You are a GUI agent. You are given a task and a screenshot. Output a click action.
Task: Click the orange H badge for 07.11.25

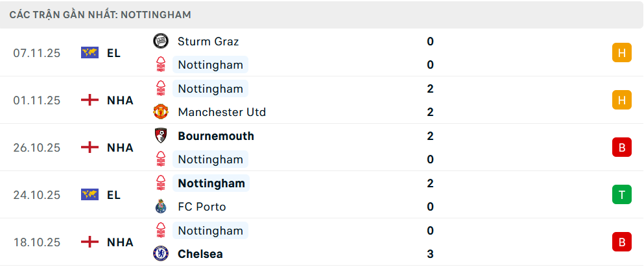click(621, 53)
